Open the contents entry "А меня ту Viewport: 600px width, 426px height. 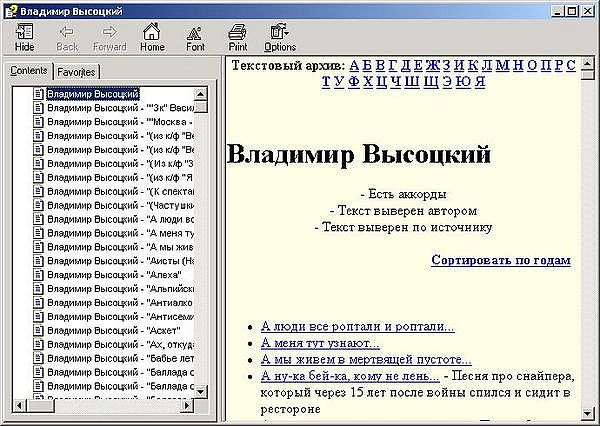[121, 233]
